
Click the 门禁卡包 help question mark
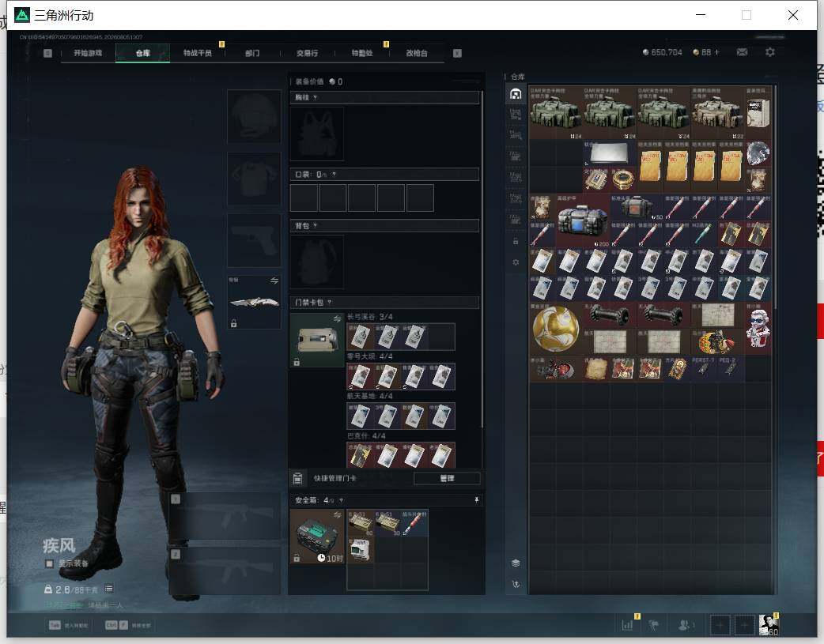point(330,303)
